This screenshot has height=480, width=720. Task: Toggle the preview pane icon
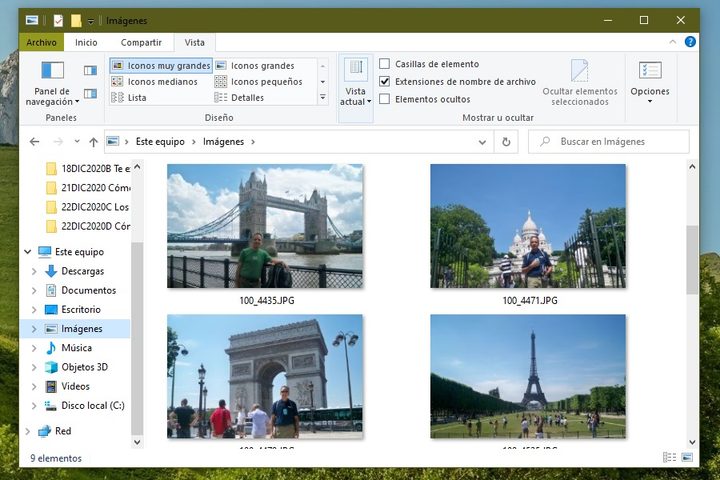pyautogui.click(x=90, y=70)
